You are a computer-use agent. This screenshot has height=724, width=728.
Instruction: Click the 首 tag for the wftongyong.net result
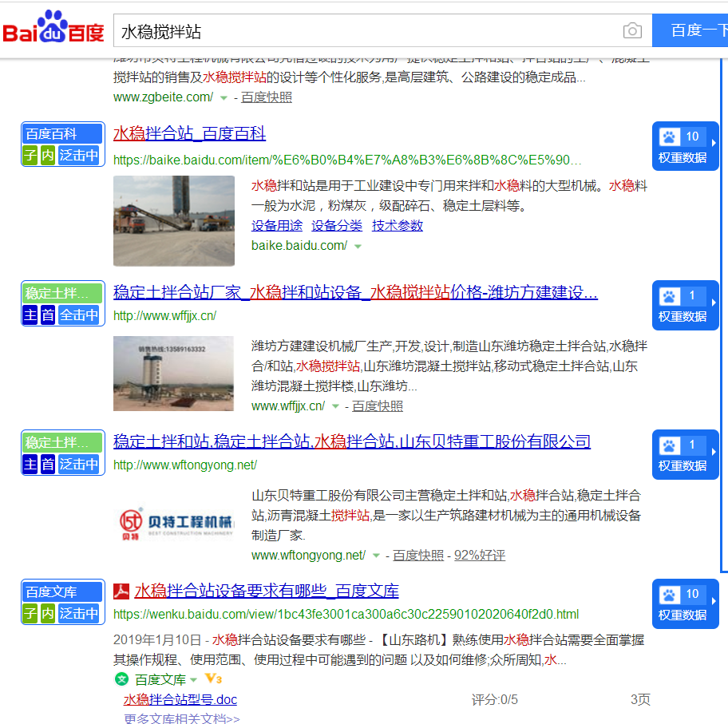tap(48, 464)
